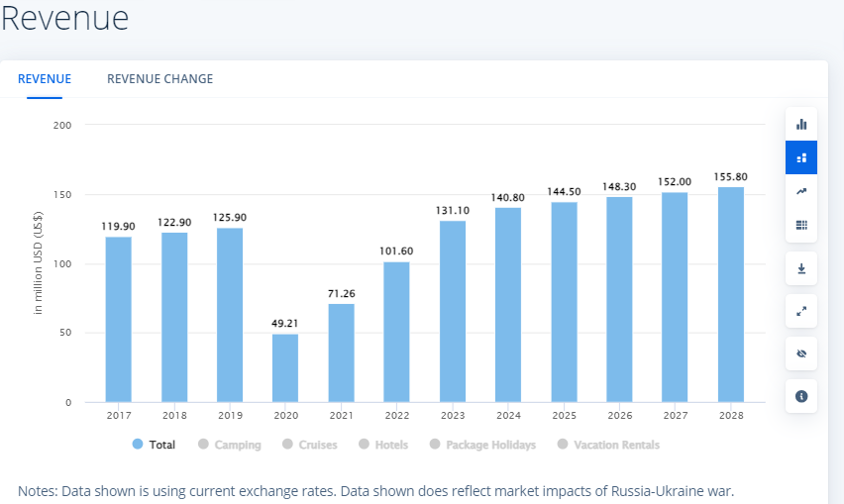This screenshot has width=844, height=504.
Task: Expand chart to fullscreen
Action: click(x=801, y=311)
